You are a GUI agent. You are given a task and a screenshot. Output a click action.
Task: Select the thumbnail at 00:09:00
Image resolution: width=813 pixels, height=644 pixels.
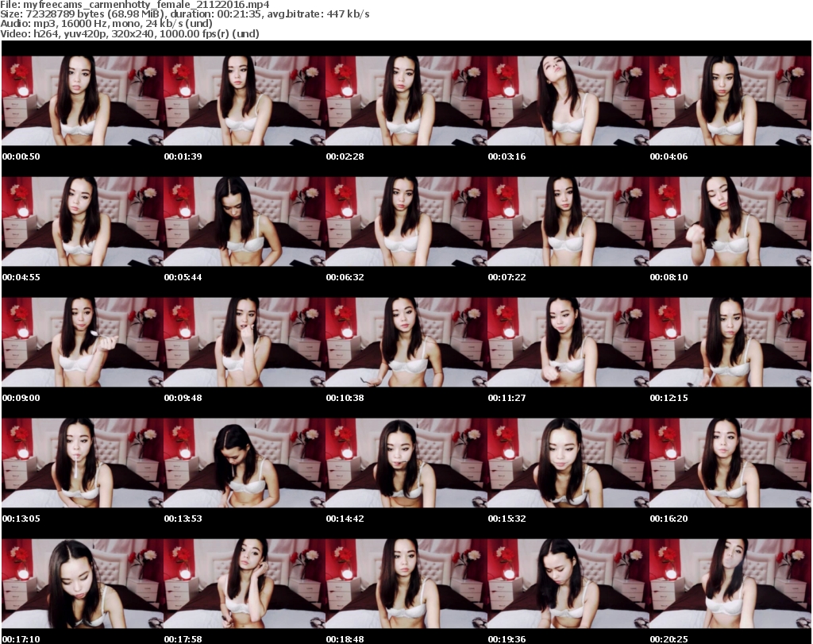[83, 342]
